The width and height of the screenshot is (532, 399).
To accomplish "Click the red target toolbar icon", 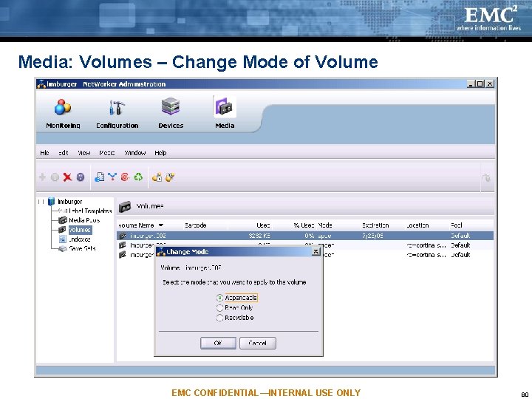I will (125, 177).
